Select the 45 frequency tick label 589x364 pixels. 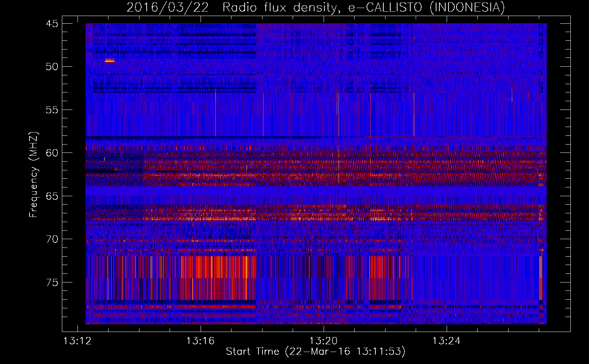pos(52,24)
